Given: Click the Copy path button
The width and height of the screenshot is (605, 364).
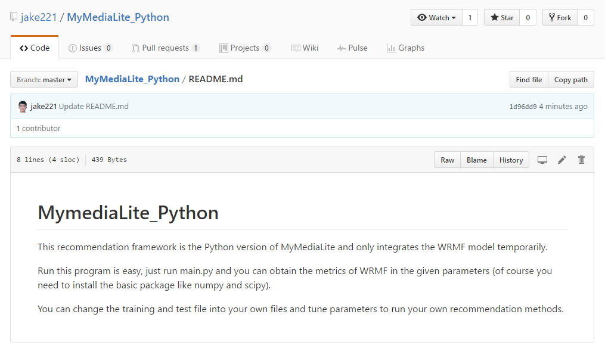Looking at the screenshot, I should (570, 79).
